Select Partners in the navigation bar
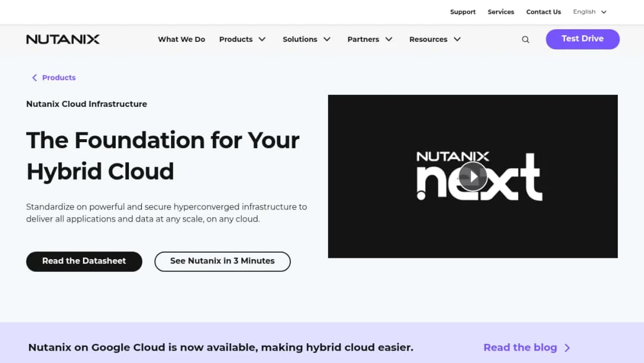Screen dimensions: 644x363 [x=363, y=39]
